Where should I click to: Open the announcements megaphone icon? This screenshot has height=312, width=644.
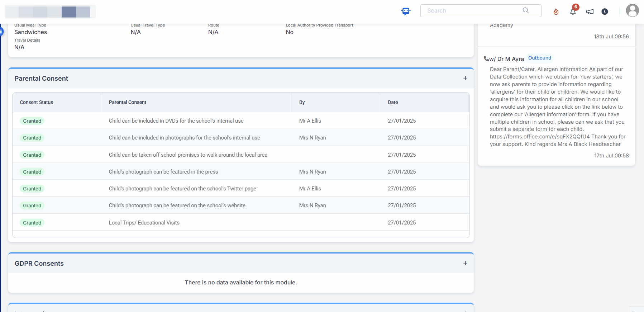pos(590,12)
